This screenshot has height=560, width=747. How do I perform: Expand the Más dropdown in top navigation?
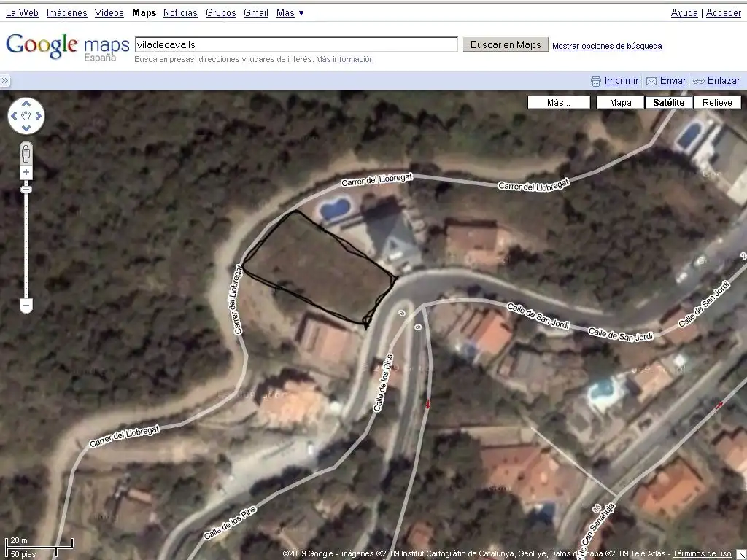290,13
